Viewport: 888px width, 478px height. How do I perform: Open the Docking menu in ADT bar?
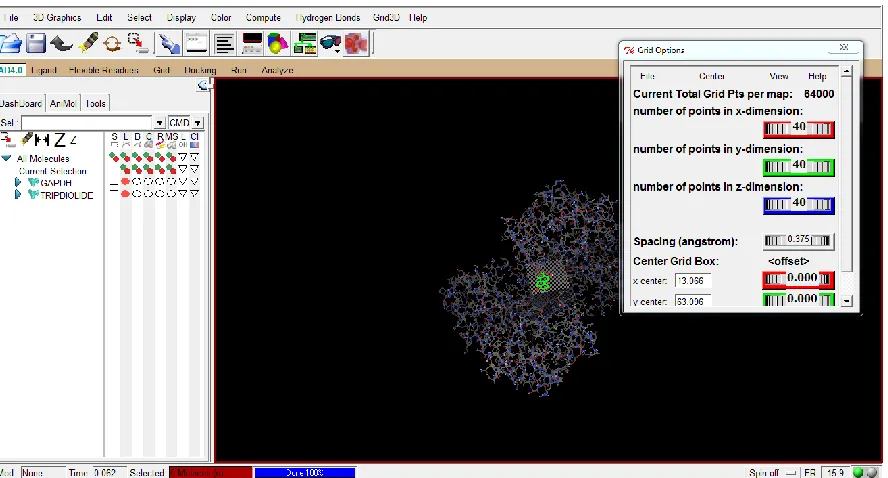click(200, 70)
